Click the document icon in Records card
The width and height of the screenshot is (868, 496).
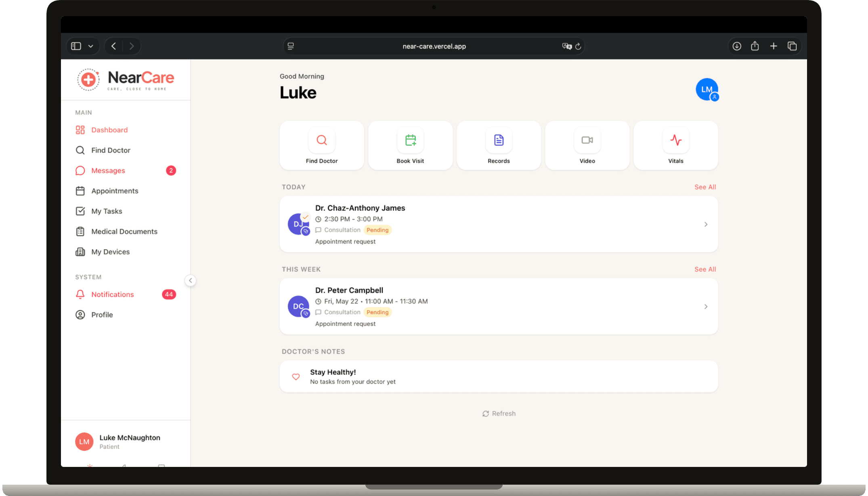(499, 140)
